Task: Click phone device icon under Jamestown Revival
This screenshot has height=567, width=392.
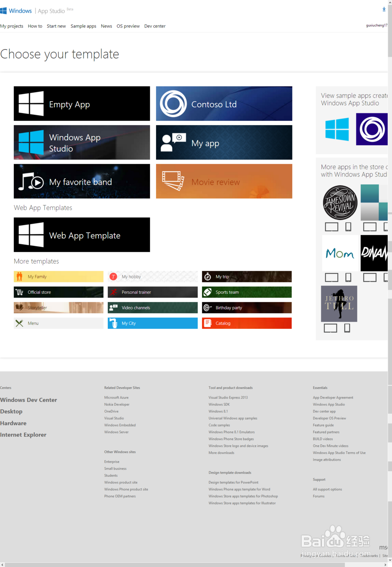Action: click(x=348, y=227)
